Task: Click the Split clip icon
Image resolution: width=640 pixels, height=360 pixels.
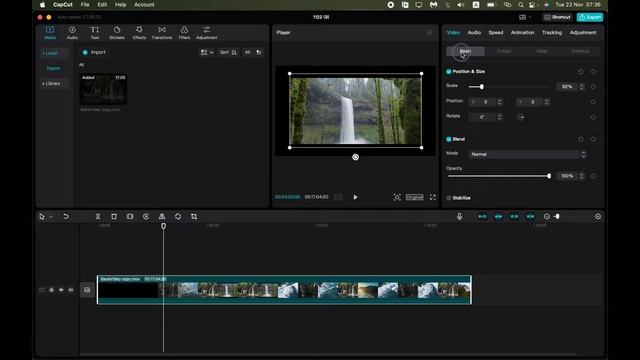Action: tap(98, 217)
